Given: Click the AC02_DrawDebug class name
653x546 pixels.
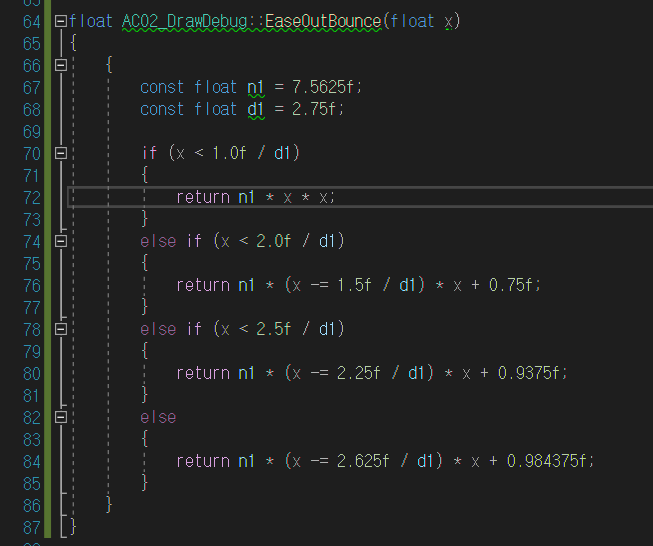Looking at the screenshot, I should tap(184, 21).
